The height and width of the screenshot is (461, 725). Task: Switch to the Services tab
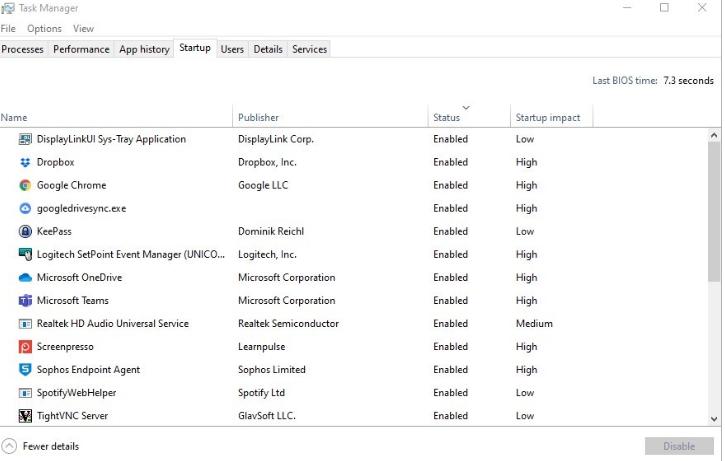click(x=309, y=49)
